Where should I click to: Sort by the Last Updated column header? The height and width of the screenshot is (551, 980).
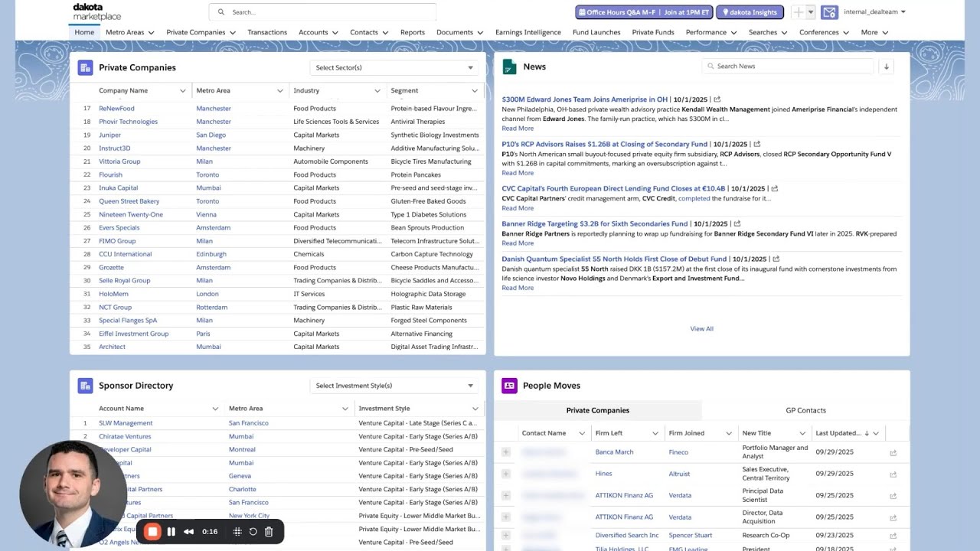[838, 433]
